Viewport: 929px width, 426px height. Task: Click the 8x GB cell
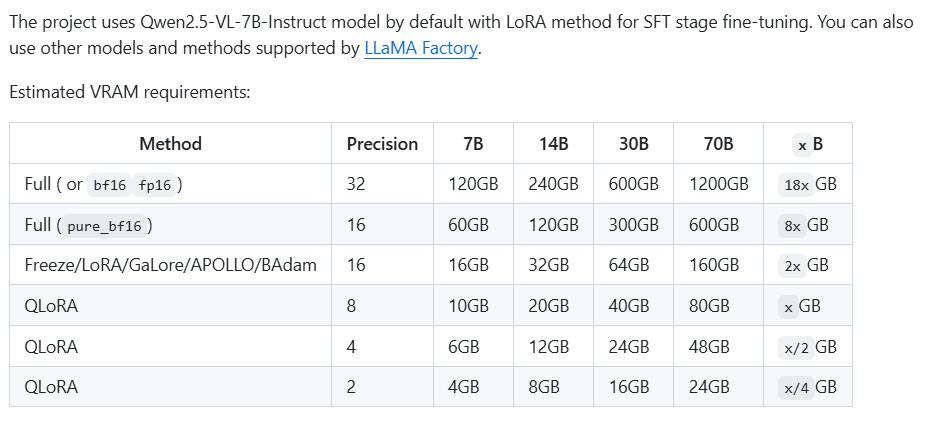(x=806, y=225)
